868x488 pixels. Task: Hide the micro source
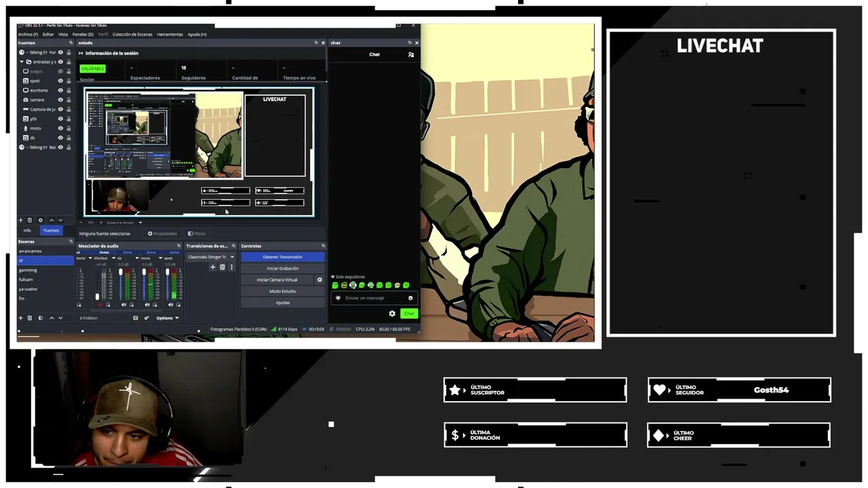click(x=60, y=128)
